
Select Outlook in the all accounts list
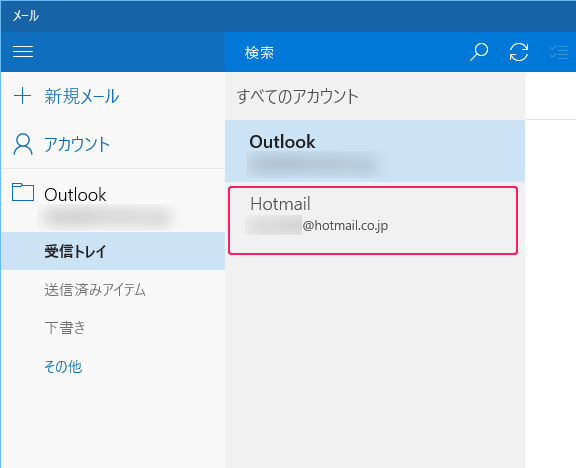375,151
